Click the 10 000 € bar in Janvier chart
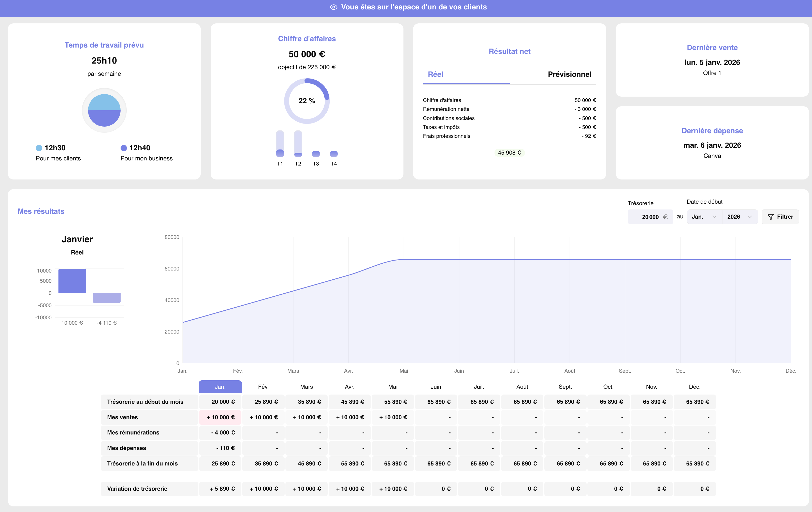Screen dimensions: 812x512 (x=72, y=281)
